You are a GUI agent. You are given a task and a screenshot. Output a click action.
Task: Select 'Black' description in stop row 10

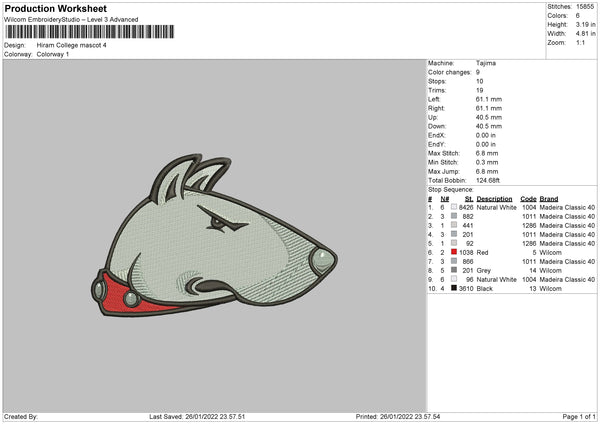(x=484, y=289)
